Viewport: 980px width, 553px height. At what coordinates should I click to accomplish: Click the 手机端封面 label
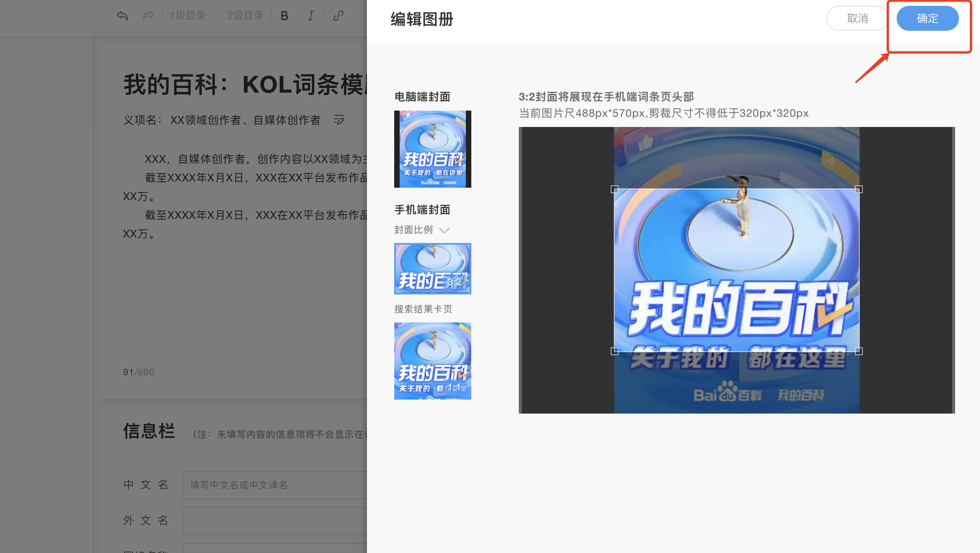[x=422, y=210]
